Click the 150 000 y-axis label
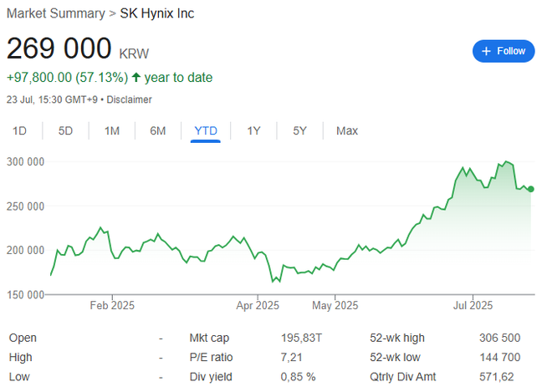Viewport: 552px width, 392px height. (x=25, y=295)
